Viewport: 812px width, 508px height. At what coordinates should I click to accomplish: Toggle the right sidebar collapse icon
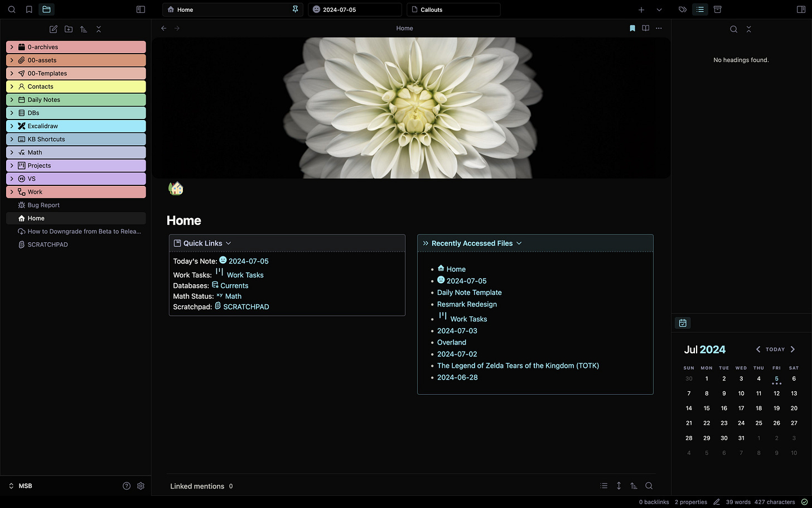point(801,9)
